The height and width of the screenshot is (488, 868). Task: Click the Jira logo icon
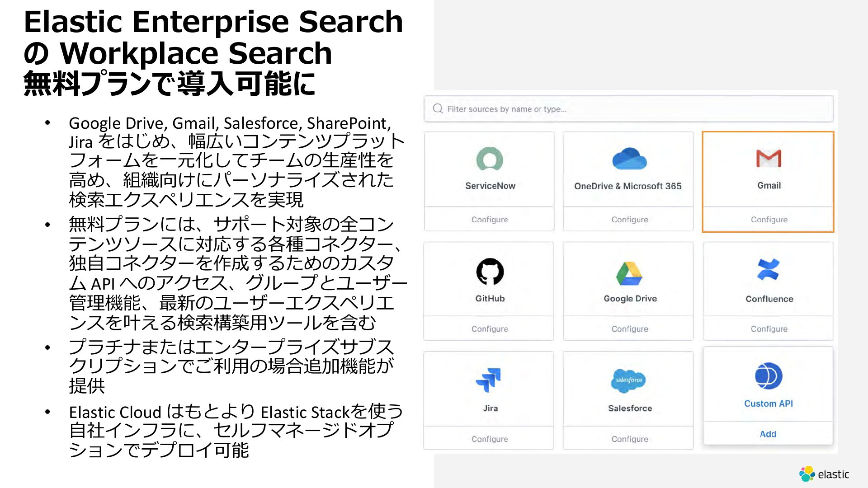(x=489, y=380)
